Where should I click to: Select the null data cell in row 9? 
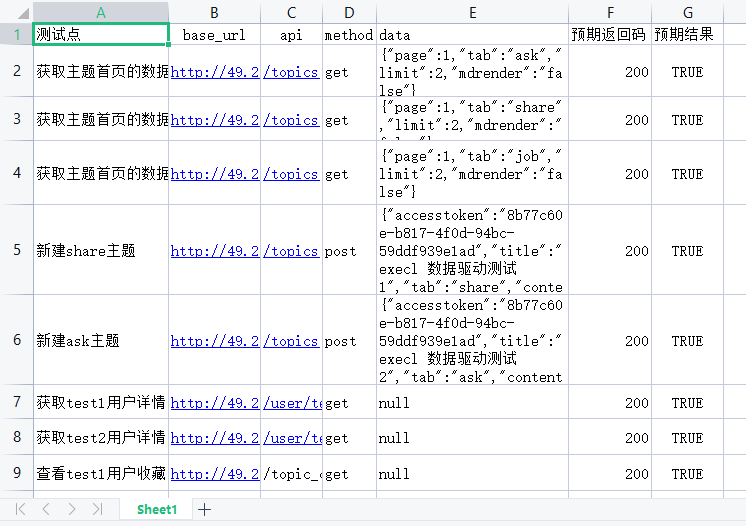click(x=472, y=473)
